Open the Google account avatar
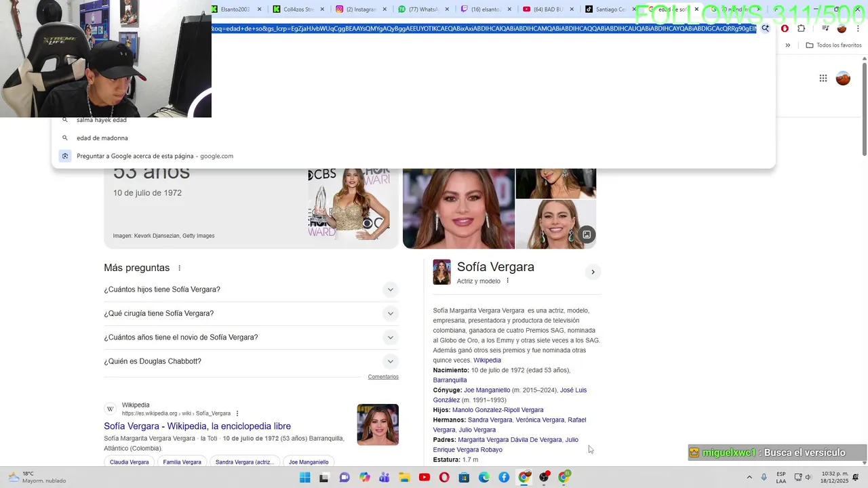The image size is (868, 488). tap(843, 79)
